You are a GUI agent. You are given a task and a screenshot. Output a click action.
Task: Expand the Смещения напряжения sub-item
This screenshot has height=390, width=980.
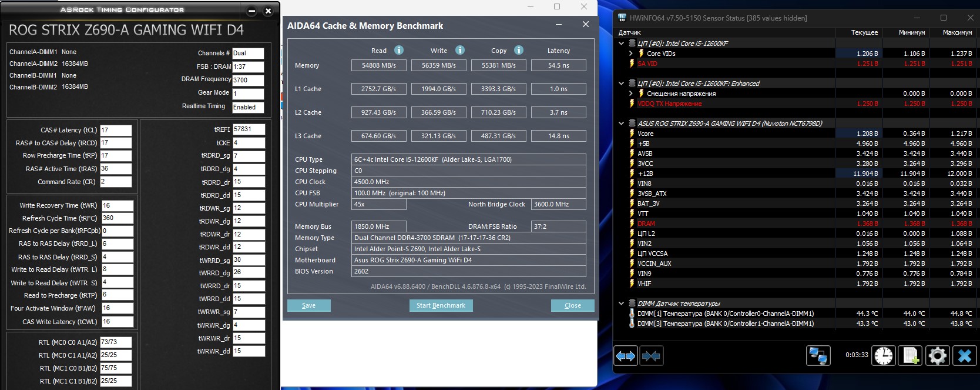631,94
